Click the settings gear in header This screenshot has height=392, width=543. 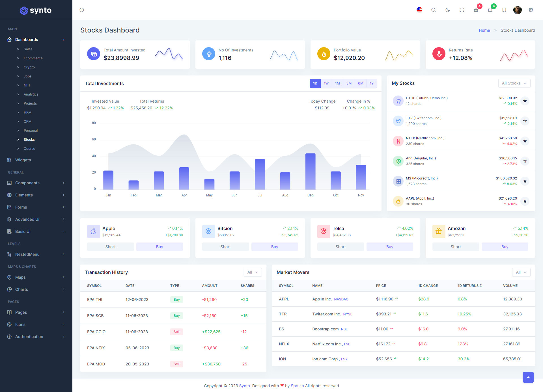click(531, 10)
